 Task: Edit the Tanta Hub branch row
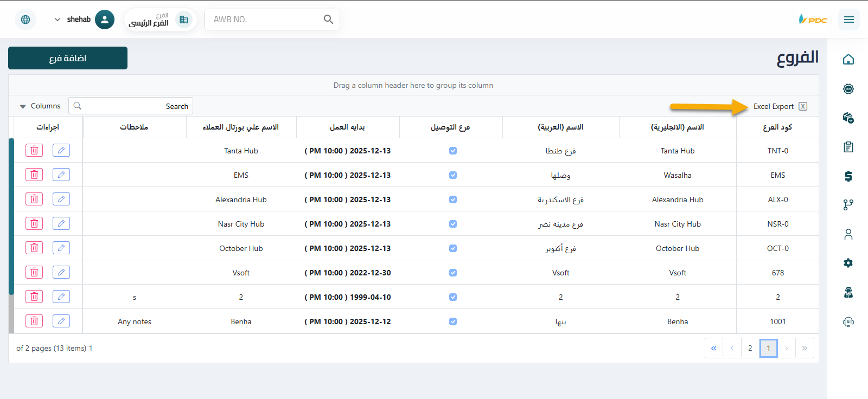pyautogui.click(x=61, y=150)
